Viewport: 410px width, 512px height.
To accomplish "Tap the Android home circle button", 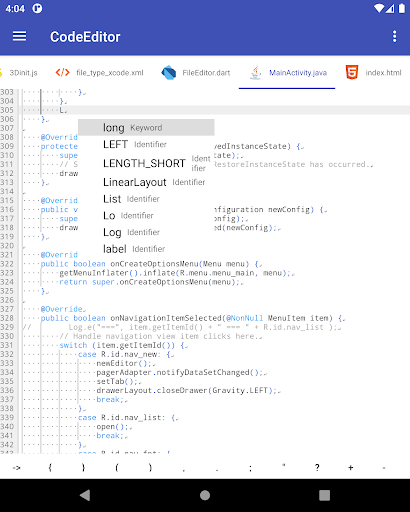I will [x=205, y=495].
